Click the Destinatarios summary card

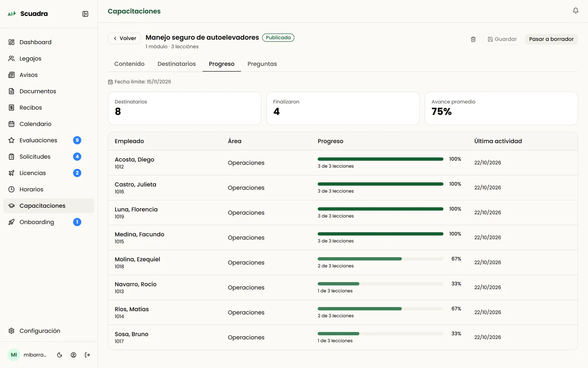pos(184,109)
